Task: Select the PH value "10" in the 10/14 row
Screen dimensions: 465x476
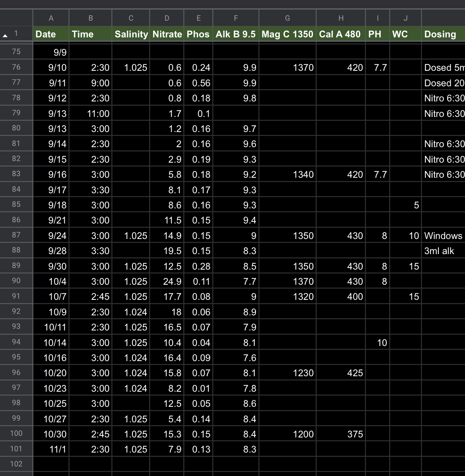Action: coord(378,343)
